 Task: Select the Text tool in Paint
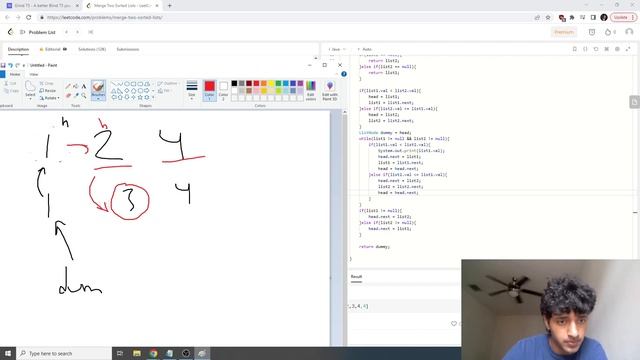(84, 86)
